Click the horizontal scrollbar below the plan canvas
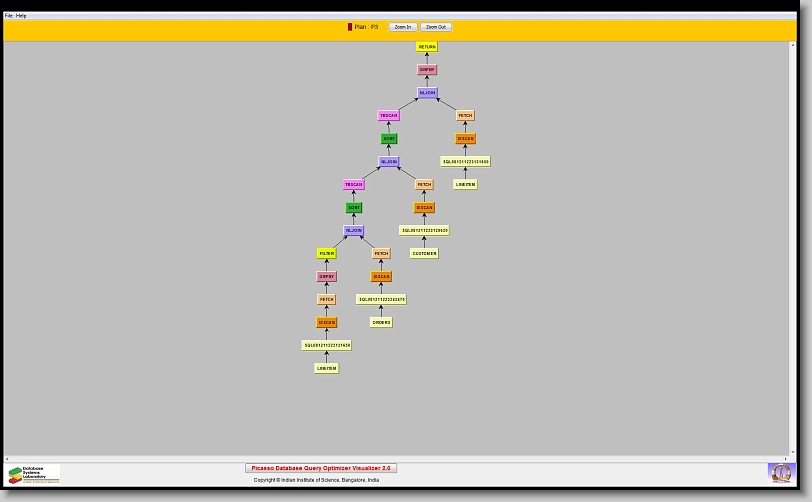The width and height of the screenshot is (812, 502). 400,459
